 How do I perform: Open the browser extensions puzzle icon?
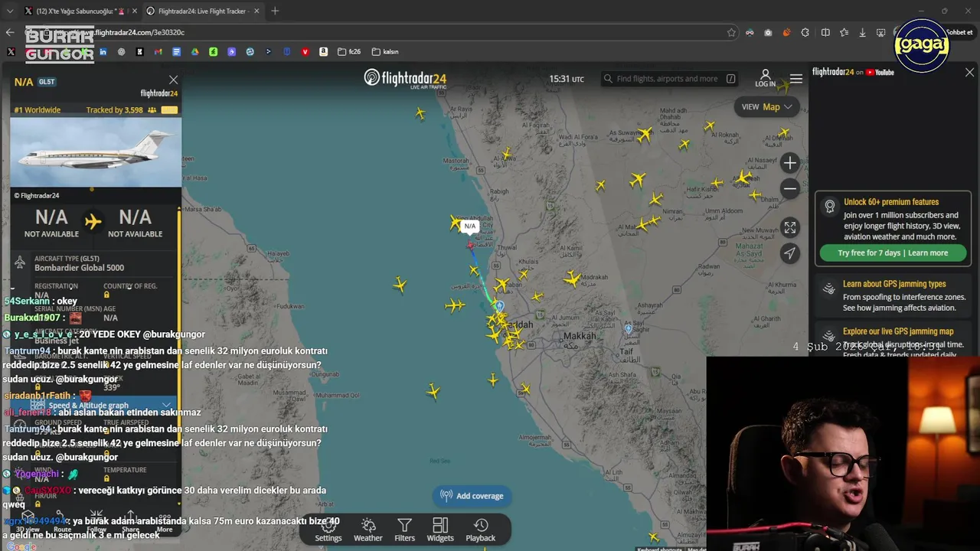(x=805, y=32)
